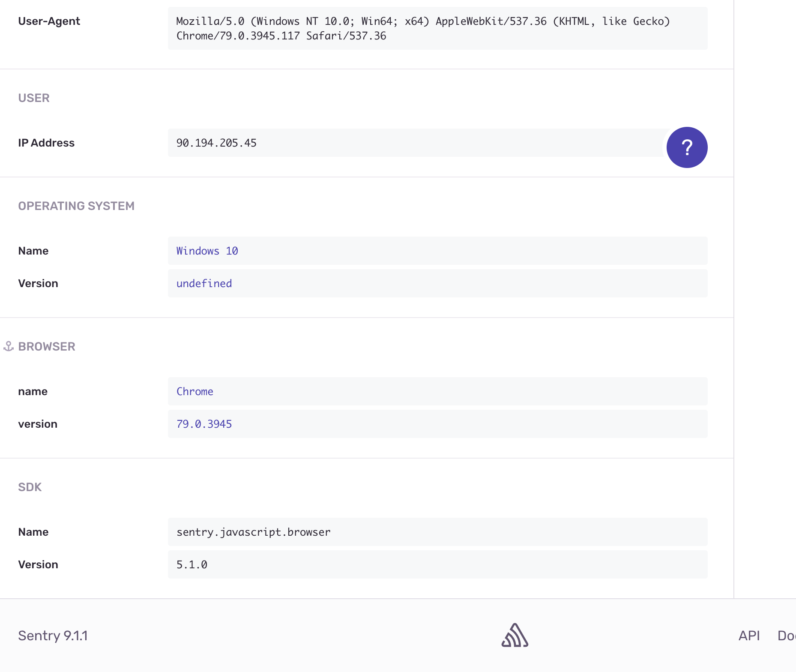Open the Docs link
796x672 pixels.
coord(788,635)
